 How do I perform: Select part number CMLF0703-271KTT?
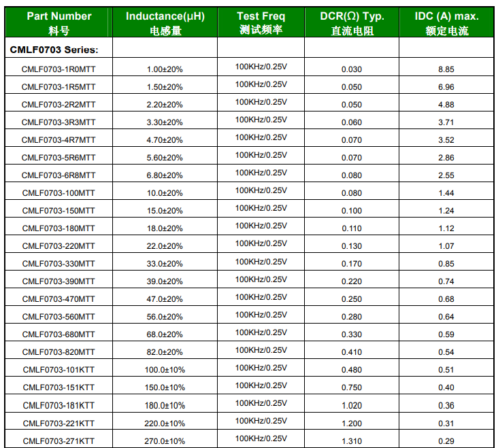59,441
